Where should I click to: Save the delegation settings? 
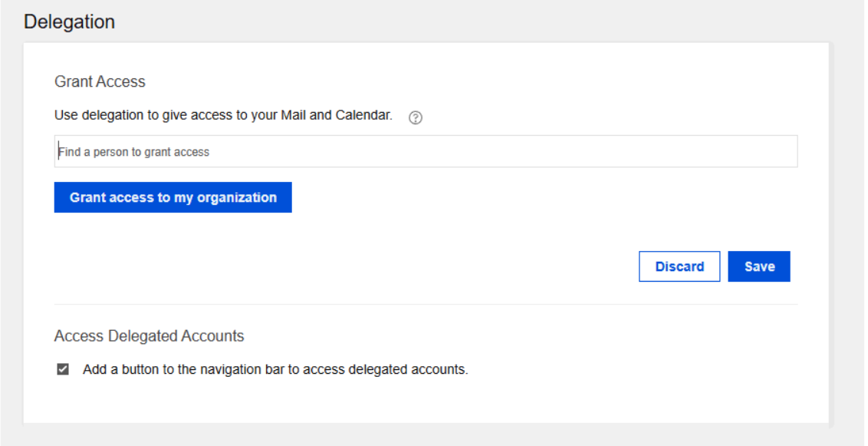[x=759, y=266]
